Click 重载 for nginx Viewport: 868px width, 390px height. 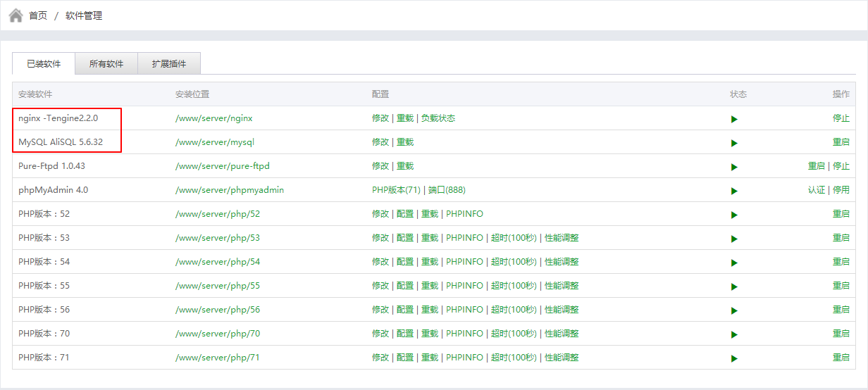click(x=405, y=118)
